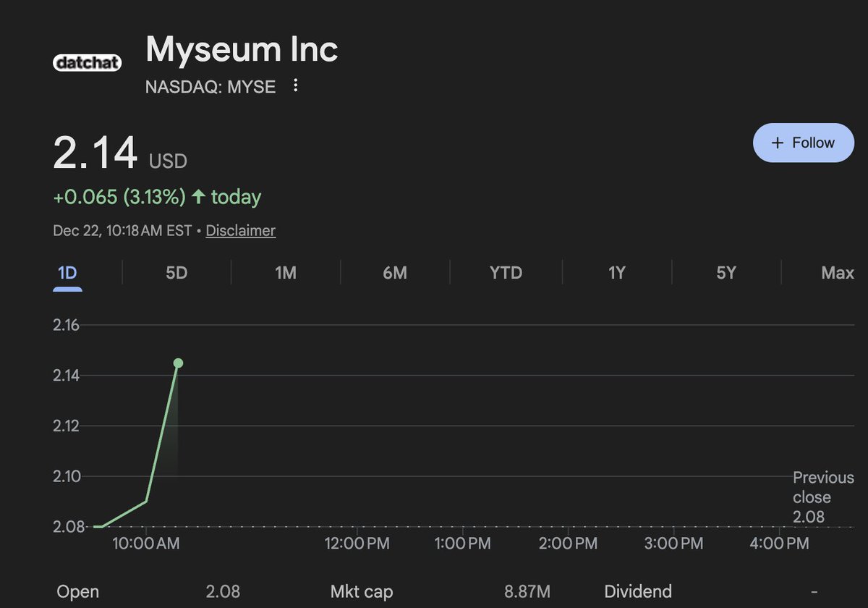The width and height of the screenshot is (868, 608).
Task: Switch to the 5Y chart range
Action: [x=726, y=273]
